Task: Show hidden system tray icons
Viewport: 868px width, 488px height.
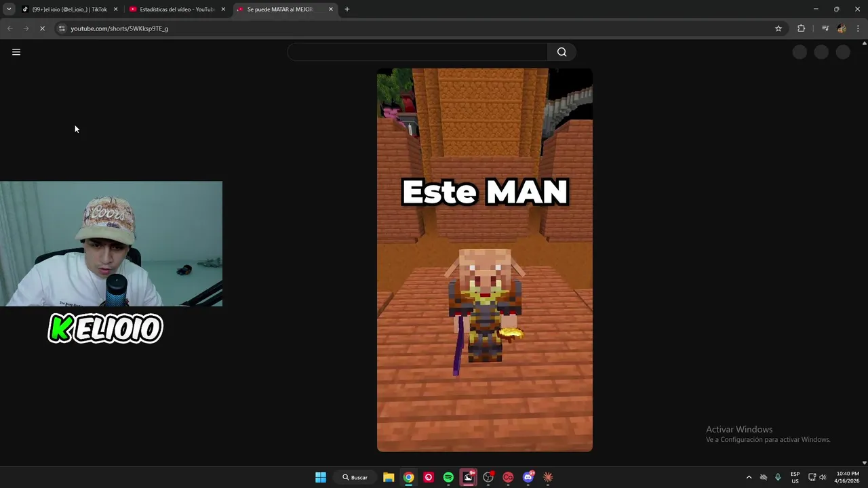Action: click(749, 477)
